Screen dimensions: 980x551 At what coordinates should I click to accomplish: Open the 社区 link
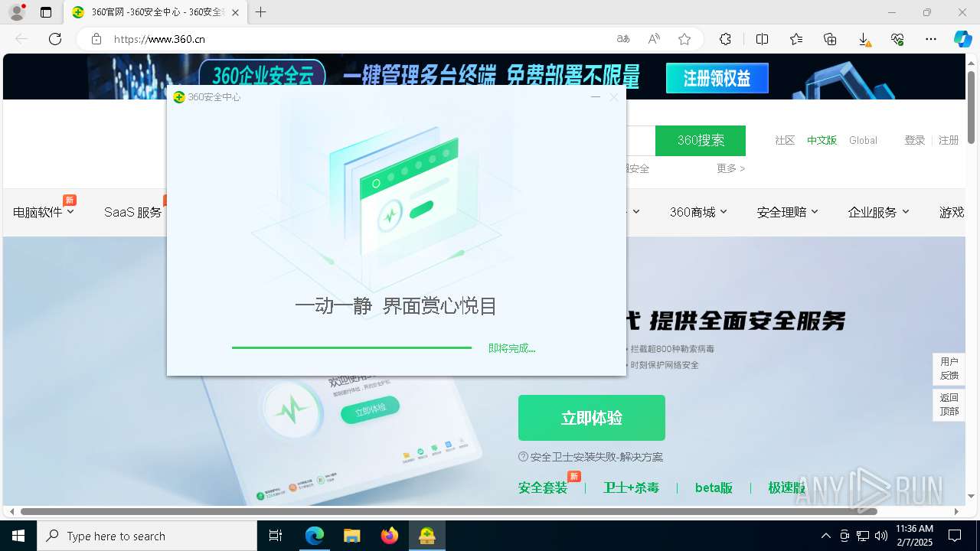pyautogui.click(x=785, y=140)
